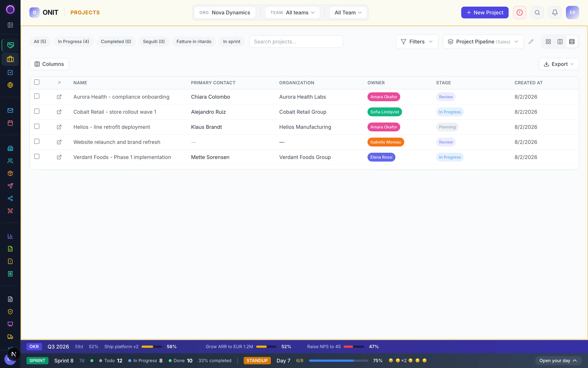Open the Columns button
The height and width of the screenshot is (368, 588).
(x=49, y=64)
